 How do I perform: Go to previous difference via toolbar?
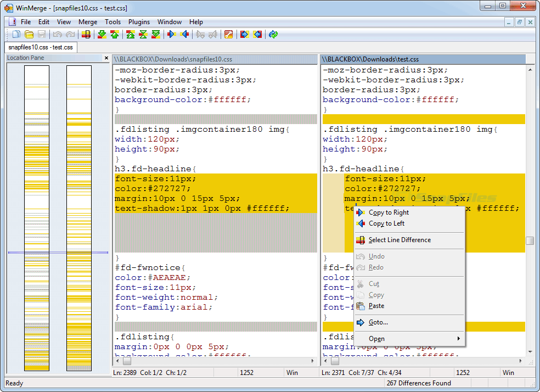[x=114, y=35]
